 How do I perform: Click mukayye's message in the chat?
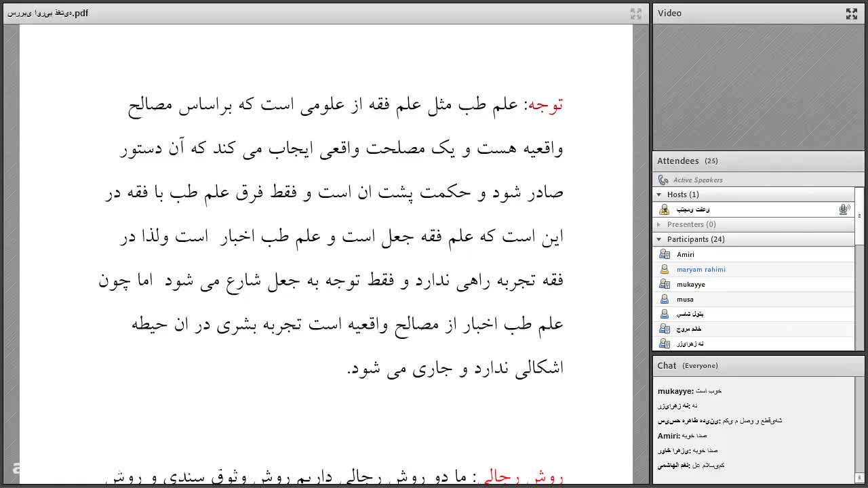690,391
